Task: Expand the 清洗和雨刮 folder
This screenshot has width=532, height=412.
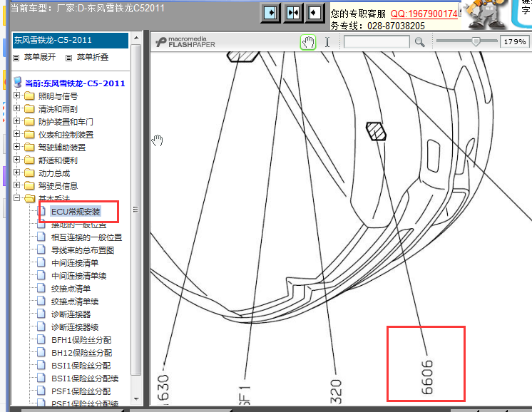Action: [x=16, y=108]
